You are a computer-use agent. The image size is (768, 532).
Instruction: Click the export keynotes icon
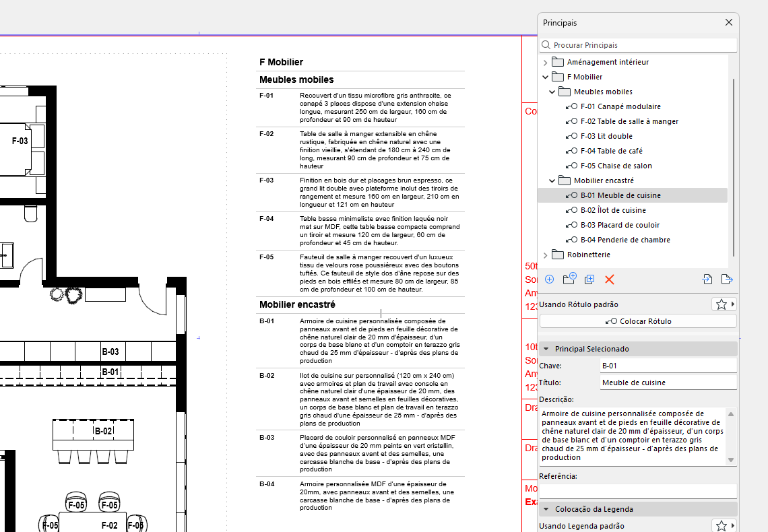(x=727, y=279)
